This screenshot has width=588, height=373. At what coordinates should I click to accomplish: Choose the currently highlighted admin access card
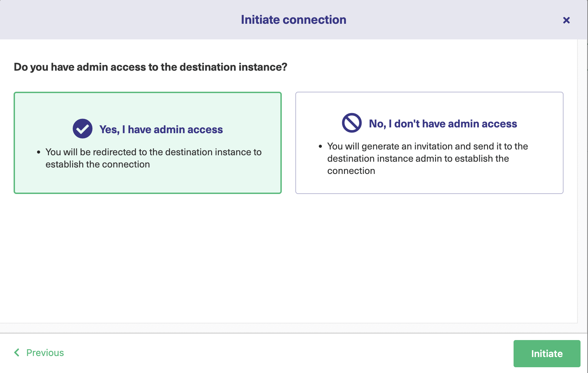[x=148, y=143]
